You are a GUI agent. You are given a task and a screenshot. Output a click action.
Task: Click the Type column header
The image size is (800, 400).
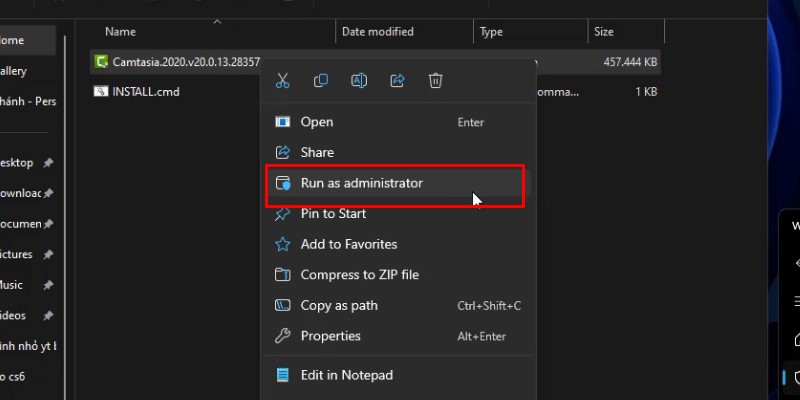pos(491,32)
